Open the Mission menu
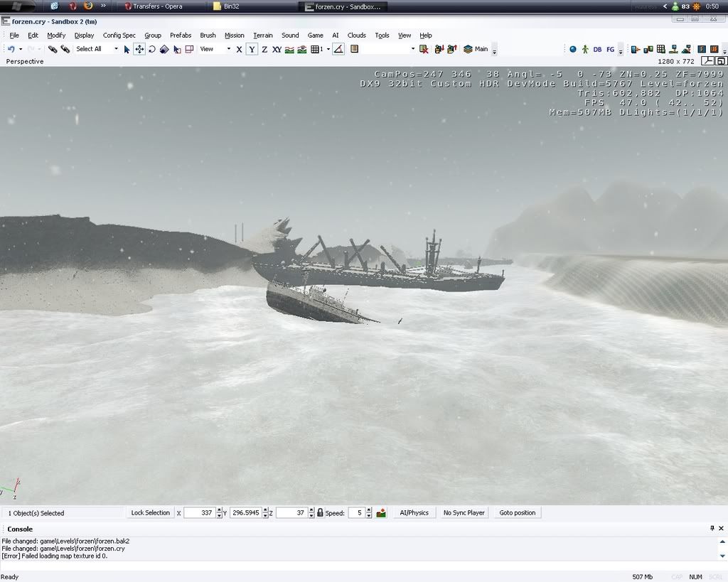The image size is (728, 582). point(234,36)
